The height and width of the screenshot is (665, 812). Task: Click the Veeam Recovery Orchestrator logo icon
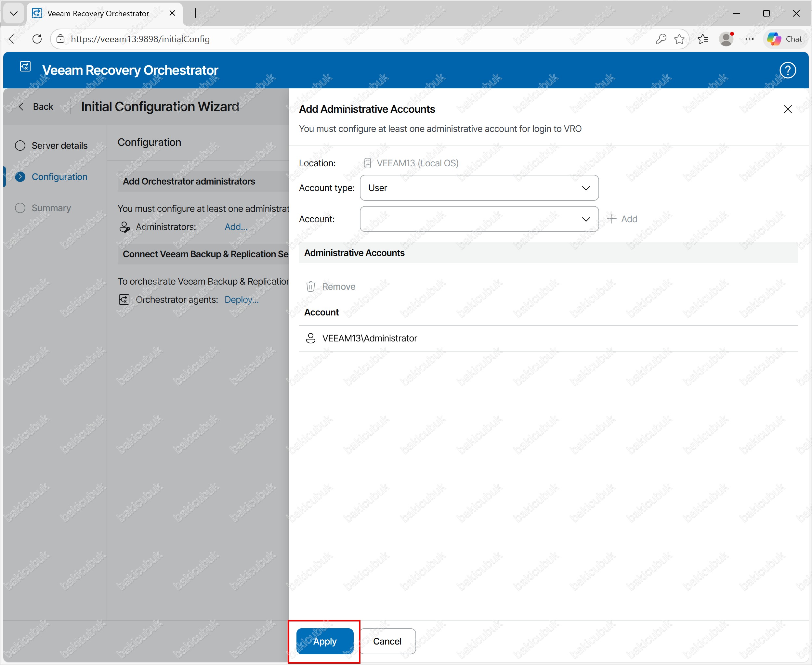(25, 67)
